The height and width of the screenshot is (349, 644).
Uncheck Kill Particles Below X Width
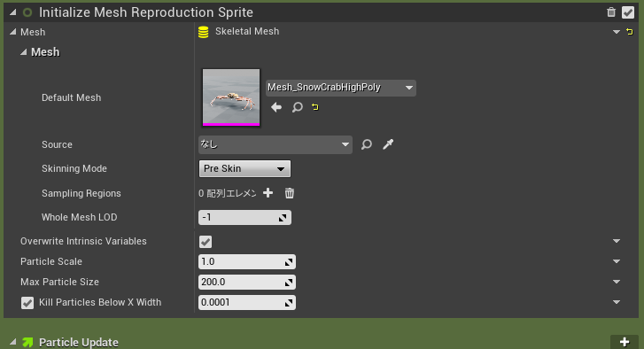click(x=27, y=303)
